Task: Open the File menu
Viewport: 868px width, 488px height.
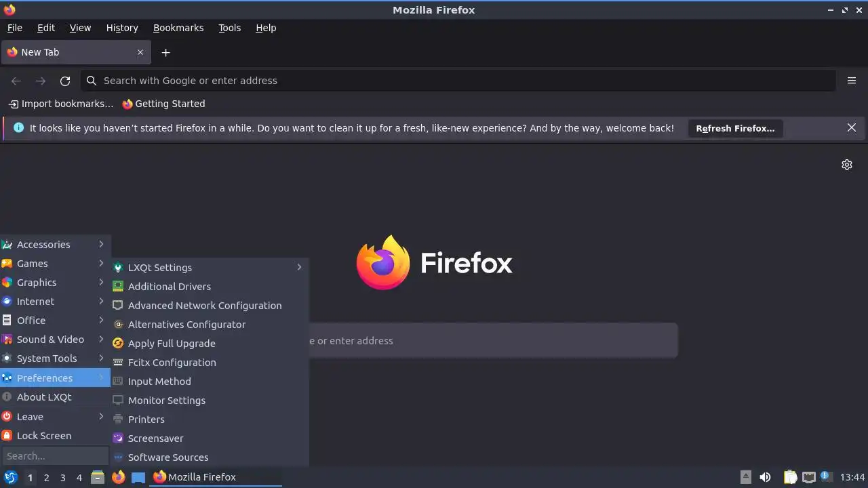Action: click(x=15, y=28)
